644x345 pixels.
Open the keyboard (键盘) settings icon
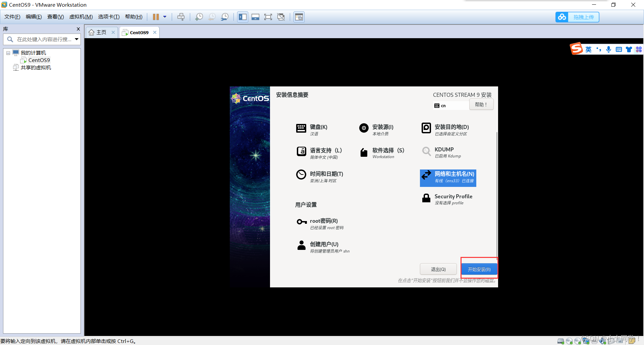301,128
